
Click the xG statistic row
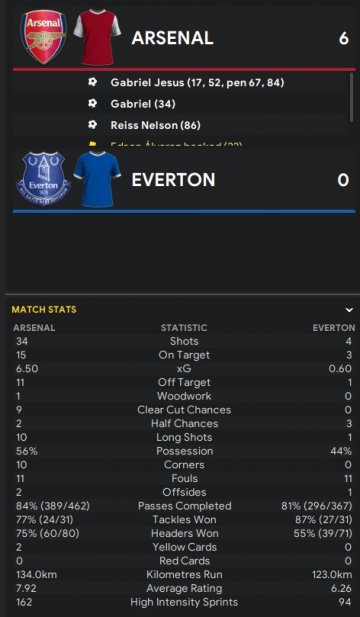(184, 369)
